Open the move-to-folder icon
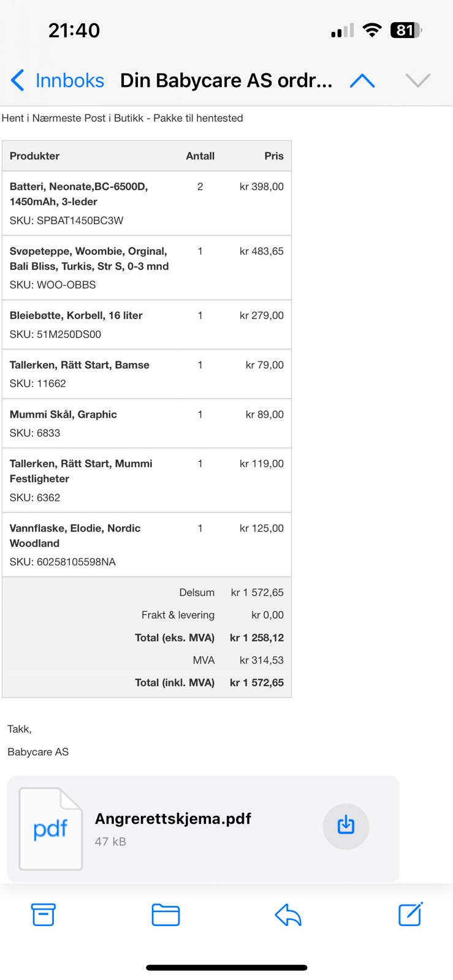 point(166,915)
